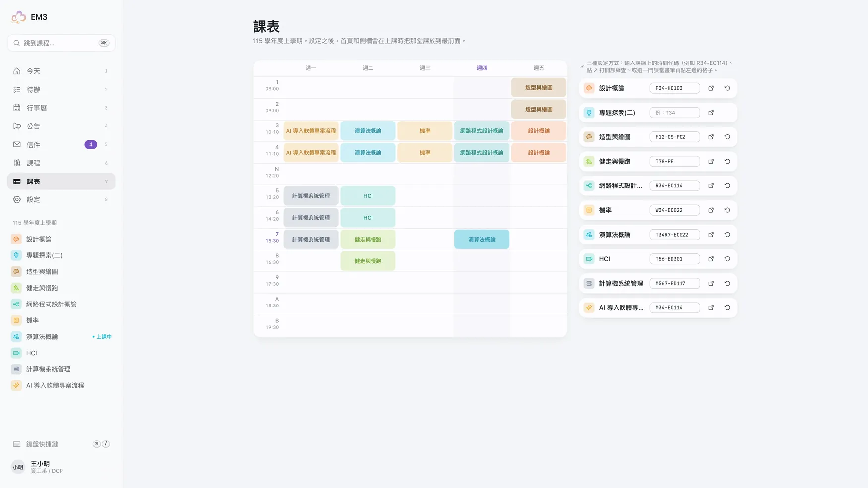Select the 設計概論 course color icon in settings list

(589, 88)
